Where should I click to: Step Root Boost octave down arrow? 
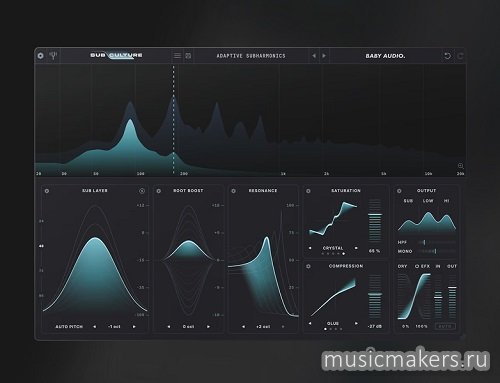point(169,327)
